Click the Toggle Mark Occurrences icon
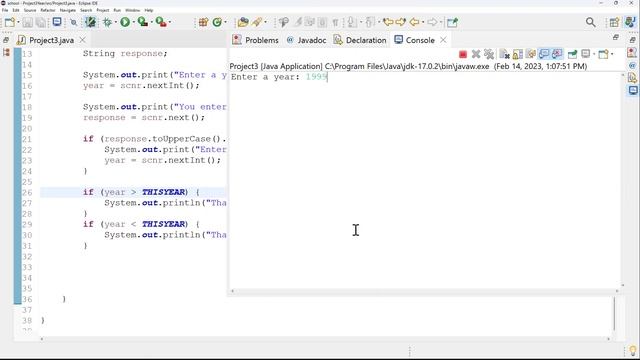Viewport: 640px width, 360px height. (x=298, y=22)
